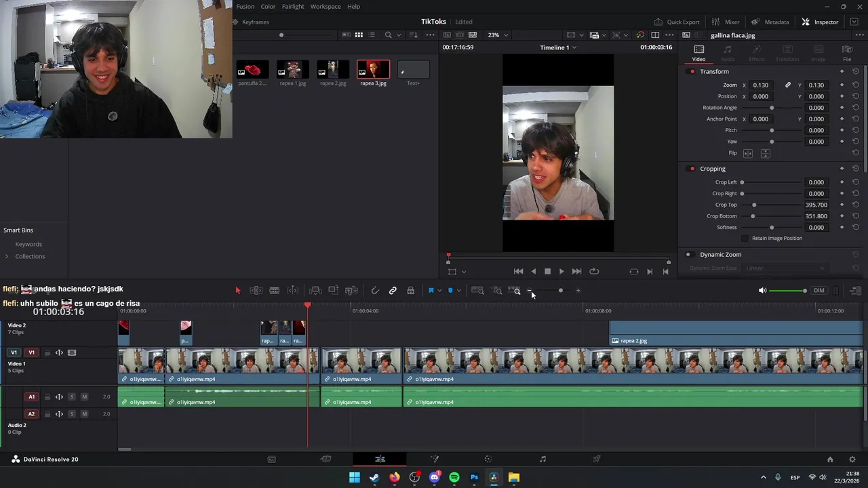
Task: Lock the Video 1 track
Action: [47, 352]
